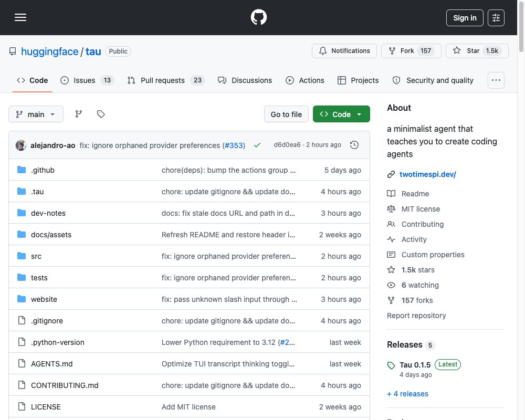
Task: Open the docs/assets folder
Action: (51, 235)
